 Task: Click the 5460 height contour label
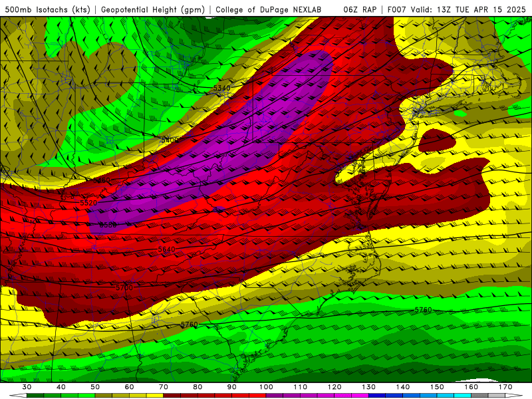coord(102,180)
